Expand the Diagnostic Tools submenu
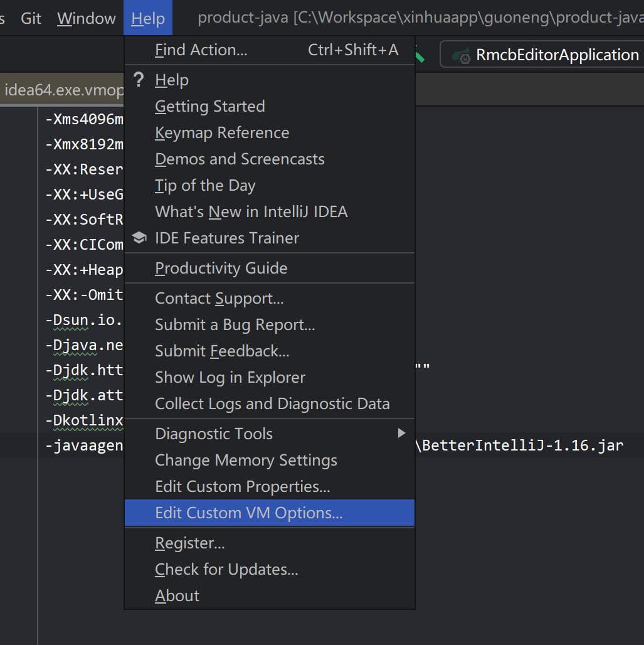 coord(270,434)
